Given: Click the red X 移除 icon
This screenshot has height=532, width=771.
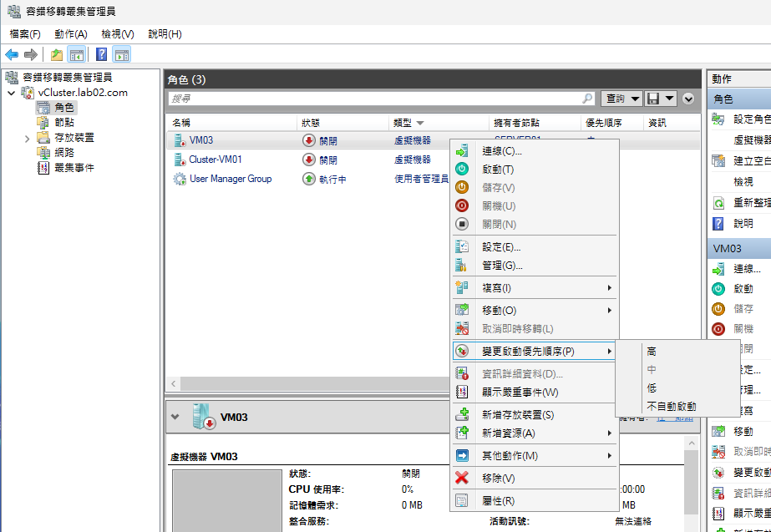Looking at the screenshot, I should pyautogui.click(x=462, y=478).
